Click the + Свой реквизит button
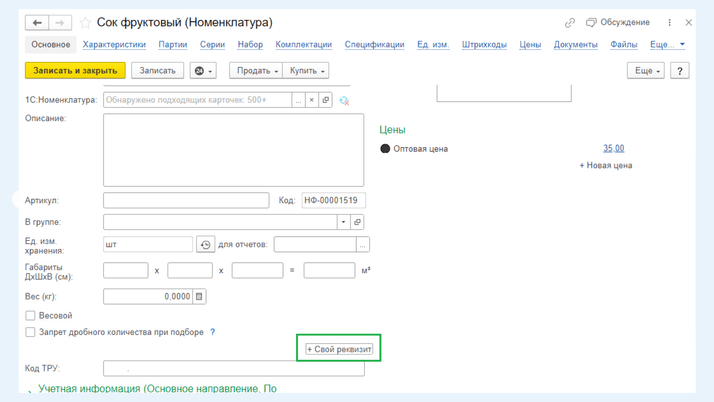 pyautogui.click(x=339, y=349)
